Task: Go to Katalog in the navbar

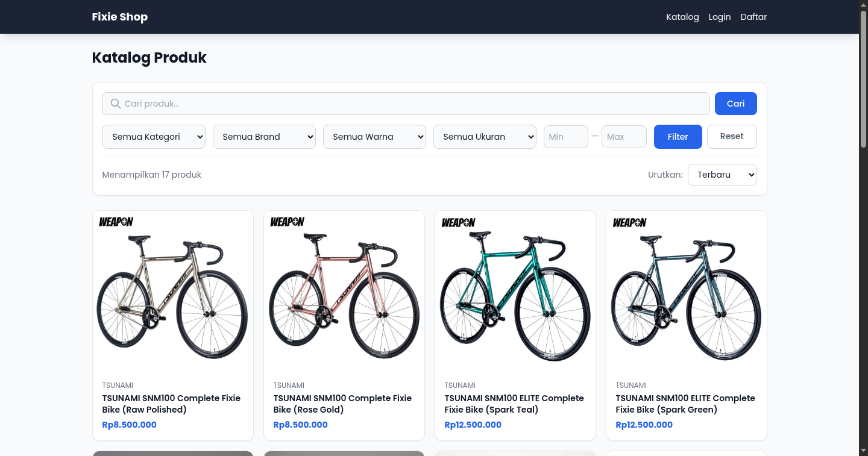Action: [682, 17]
